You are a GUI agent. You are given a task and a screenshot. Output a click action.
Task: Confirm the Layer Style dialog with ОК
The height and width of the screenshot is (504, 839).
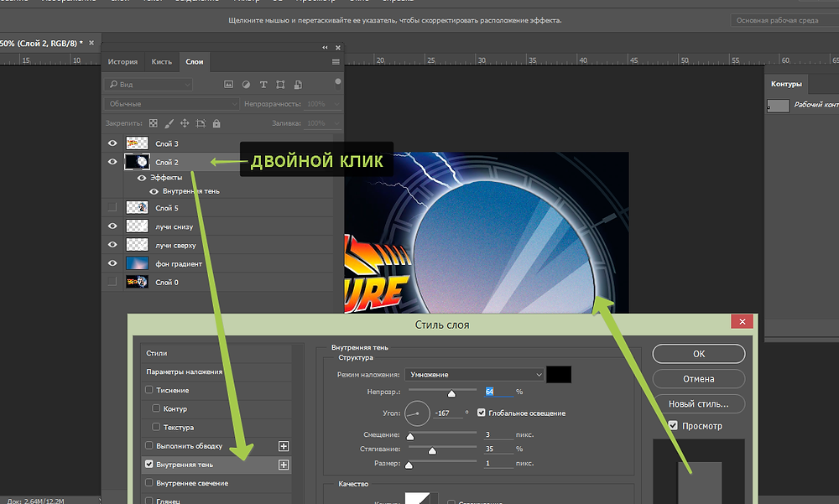[699, 354]
